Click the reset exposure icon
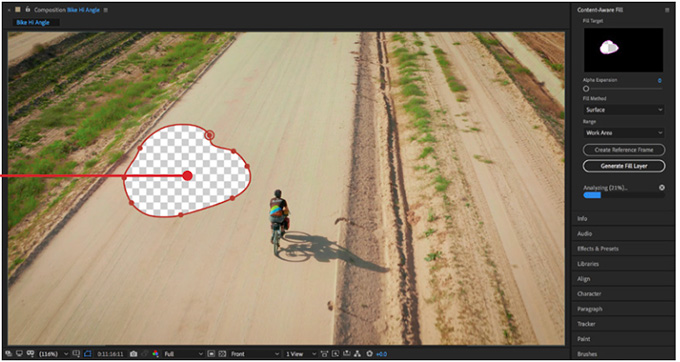The image size is (680, 362). pyautogui.click(x=369, y=354)
